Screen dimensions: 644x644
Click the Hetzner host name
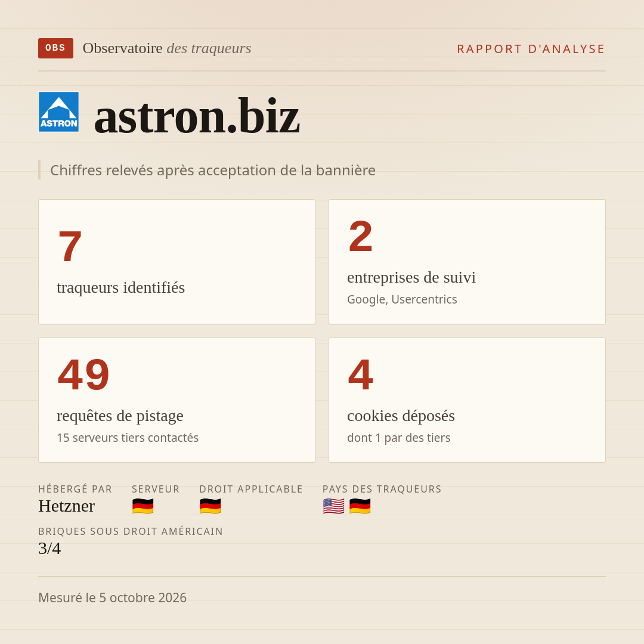coord(67,506)
